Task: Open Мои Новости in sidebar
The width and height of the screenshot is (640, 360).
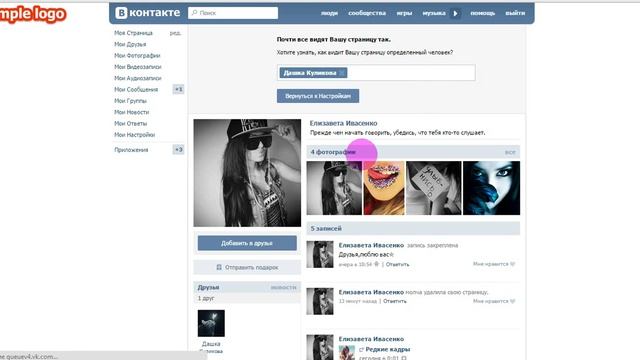Action: [131, 112]
